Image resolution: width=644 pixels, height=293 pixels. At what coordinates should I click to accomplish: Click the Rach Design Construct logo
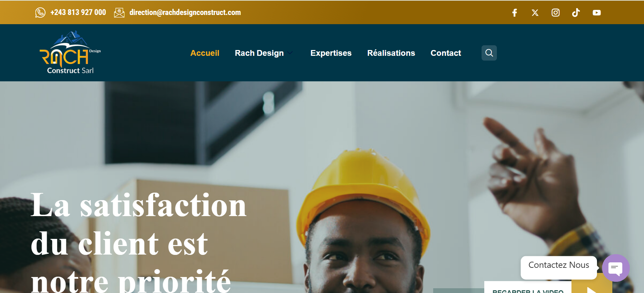pos(70,52)
